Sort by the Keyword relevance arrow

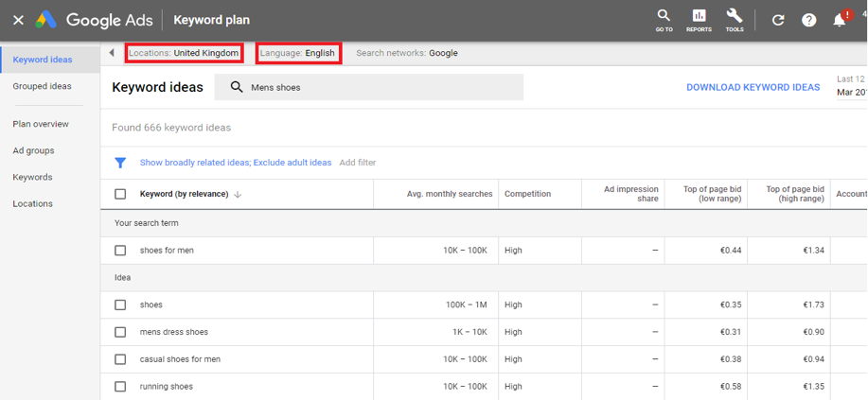coord(238,194)
